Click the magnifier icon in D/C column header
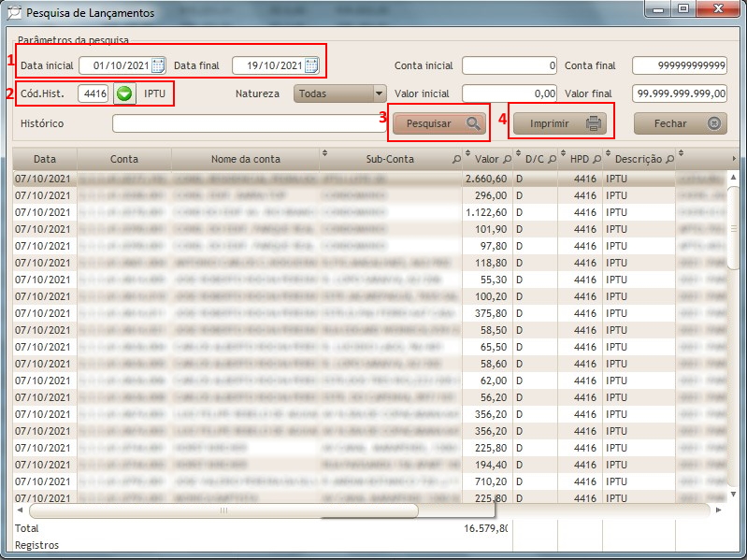747x560 pixels. (x=549, y=160)
